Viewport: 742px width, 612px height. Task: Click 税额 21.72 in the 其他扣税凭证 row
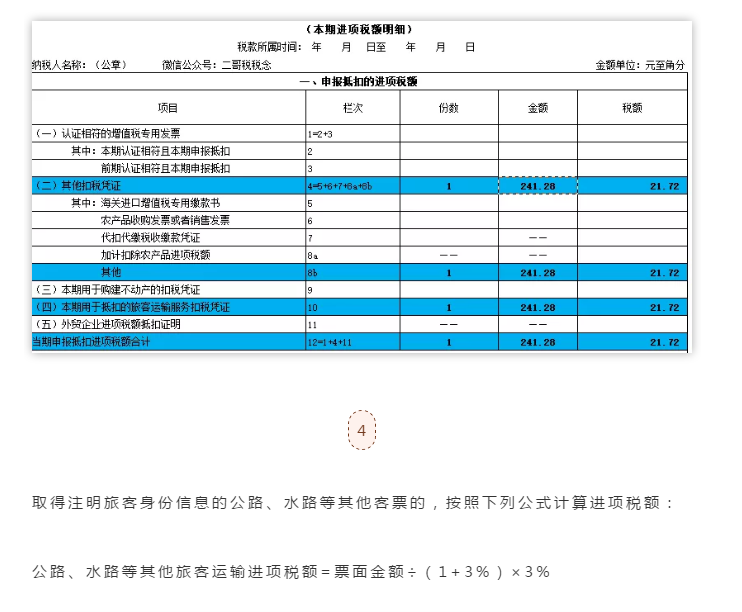click(664, 186)
